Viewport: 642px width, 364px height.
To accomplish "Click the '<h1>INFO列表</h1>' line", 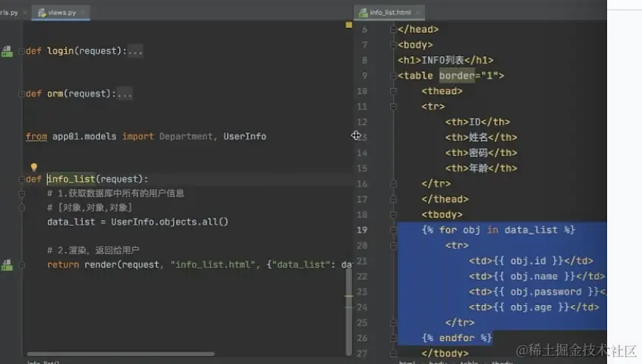I will pyautogui.click(x=445, y=60).
